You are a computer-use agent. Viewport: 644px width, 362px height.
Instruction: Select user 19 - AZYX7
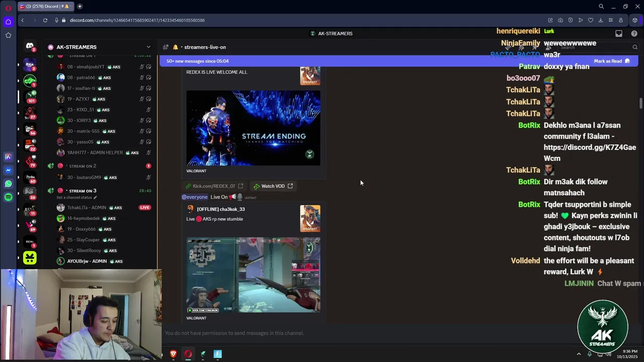[x=105, y=99]
